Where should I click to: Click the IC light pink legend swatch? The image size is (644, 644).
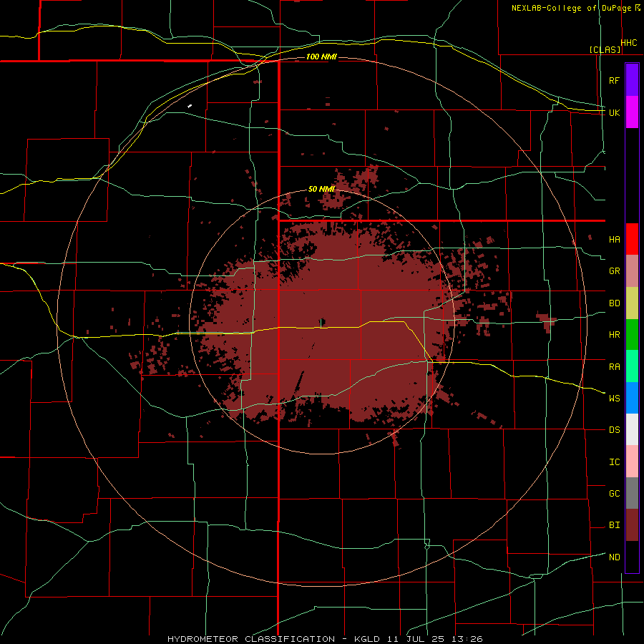(x=632, y=462)
